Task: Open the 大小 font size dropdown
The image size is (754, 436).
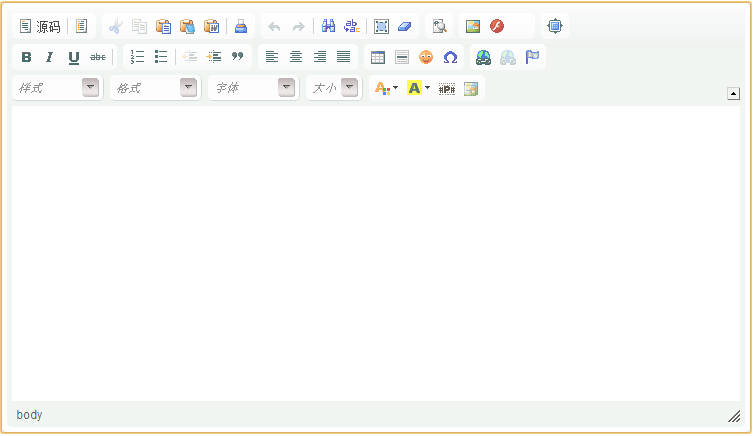Action: [x=334, y=88]
